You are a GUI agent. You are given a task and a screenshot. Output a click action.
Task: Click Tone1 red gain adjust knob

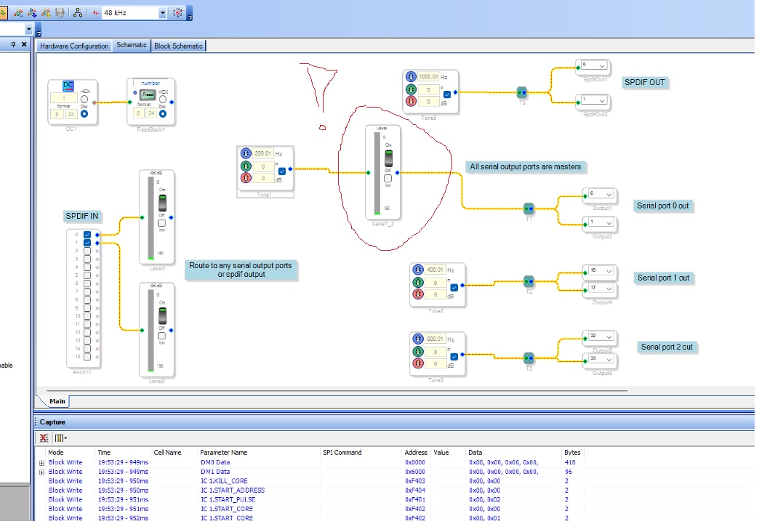point(246,177)
